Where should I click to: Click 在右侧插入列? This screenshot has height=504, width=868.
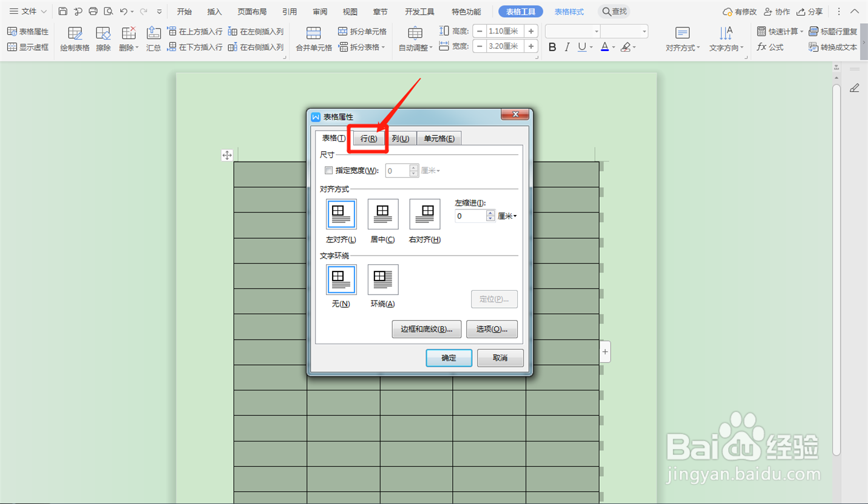(x=256, y=47)
